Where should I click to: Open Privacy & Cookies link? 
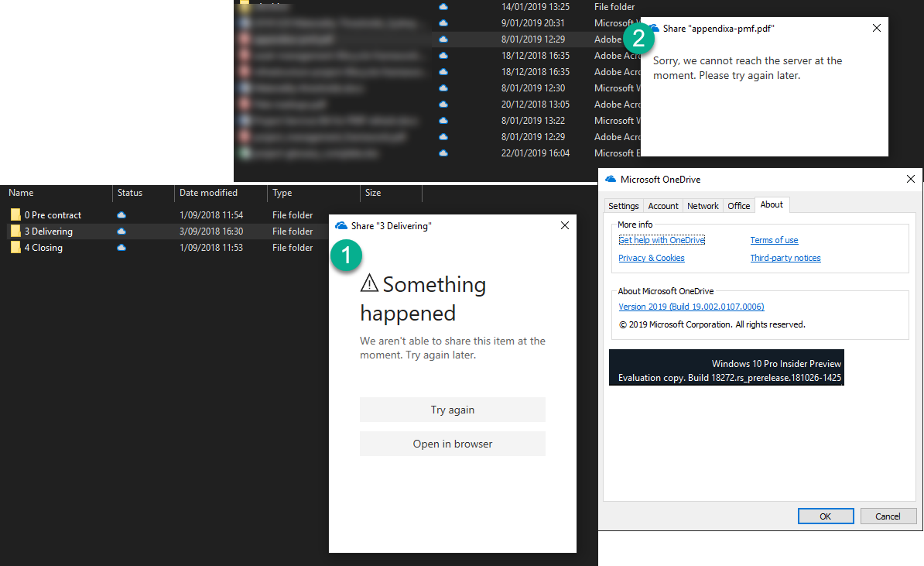[651, 258]
